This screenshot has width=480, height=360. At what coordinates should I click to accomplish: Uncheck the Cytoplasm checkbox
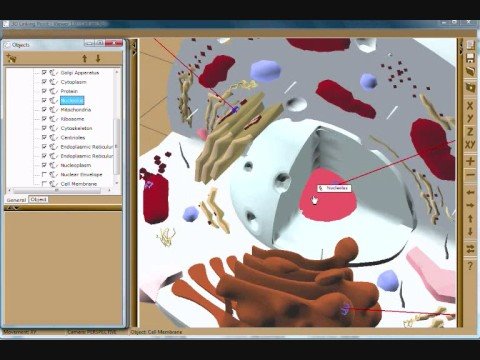(x=44, y=82)
